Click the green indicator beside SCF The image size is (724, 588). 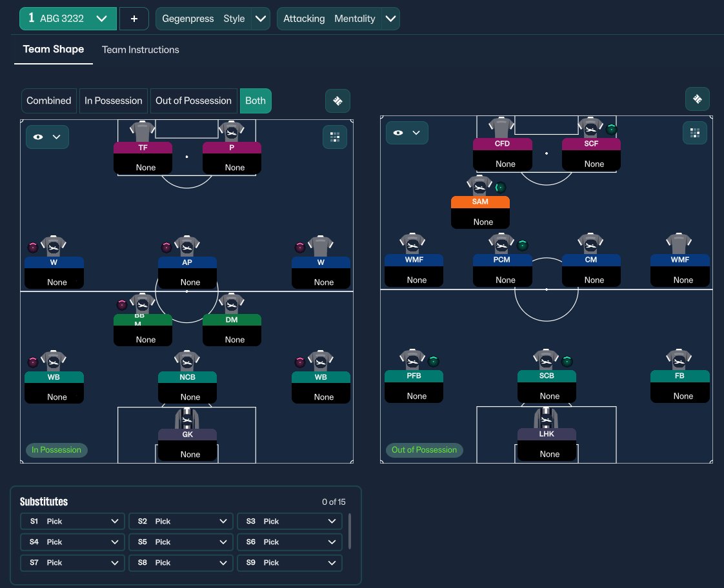[x=611, y=130]
